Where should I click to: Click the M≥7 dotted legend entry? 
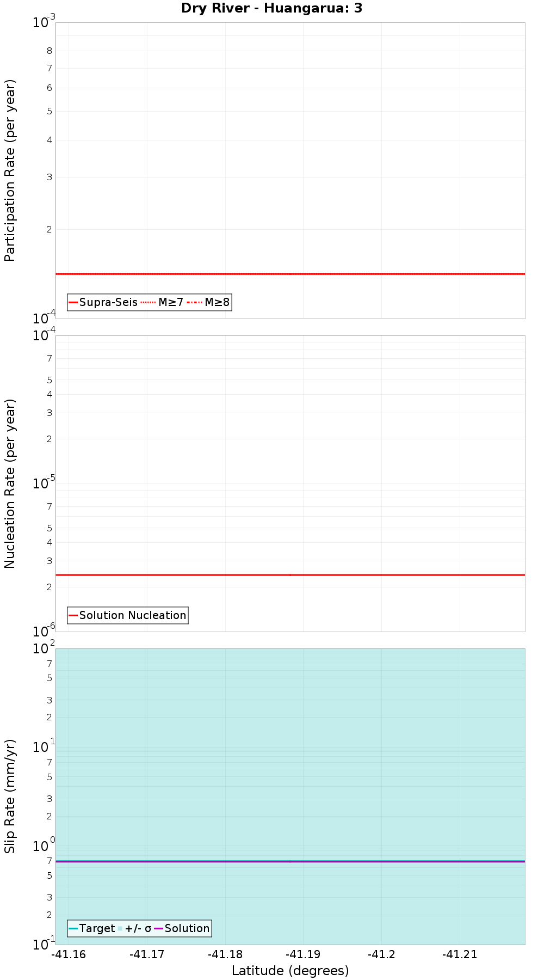[x=162, y=302]
